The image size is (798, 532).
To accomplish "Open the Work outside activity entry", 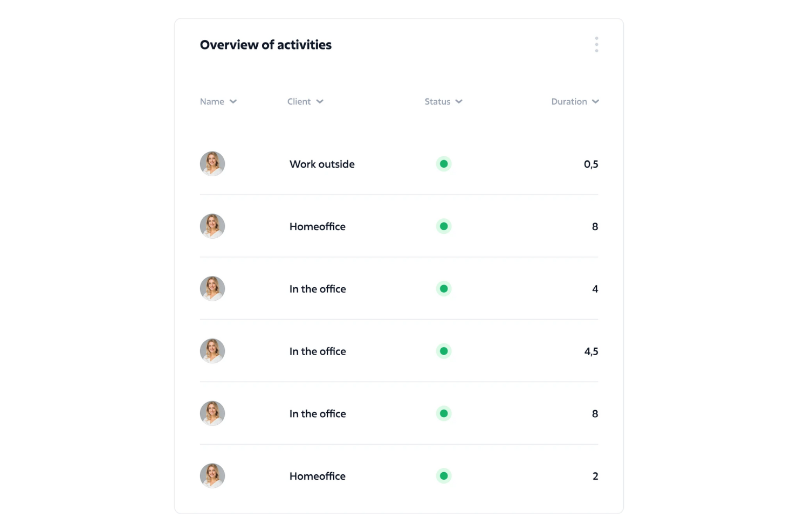I will (x=322, y=164).
